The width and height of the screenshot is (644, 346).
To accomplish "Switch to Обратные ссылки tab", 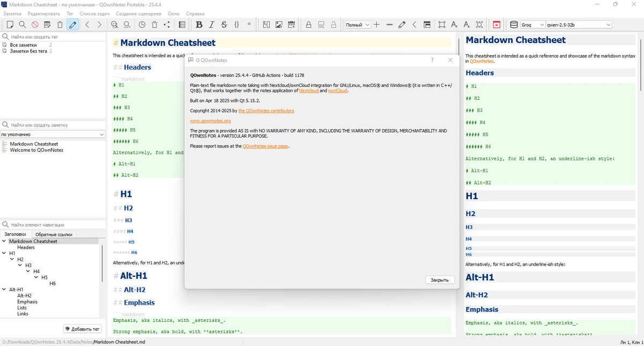I will [54, 234].
